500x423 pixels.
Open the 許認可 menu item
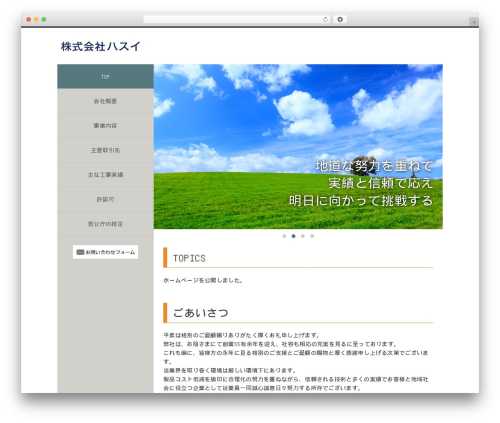click(105, 199)
